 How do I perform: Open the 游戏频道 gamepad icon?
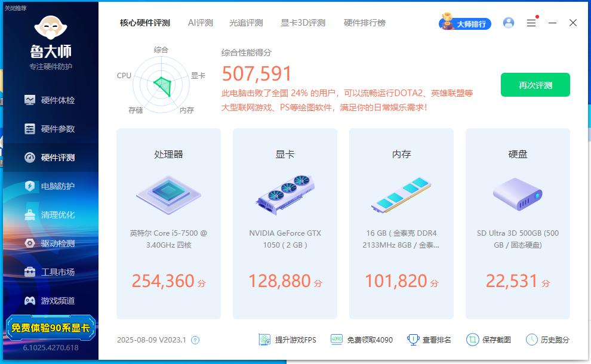click(x=30, y=301)
